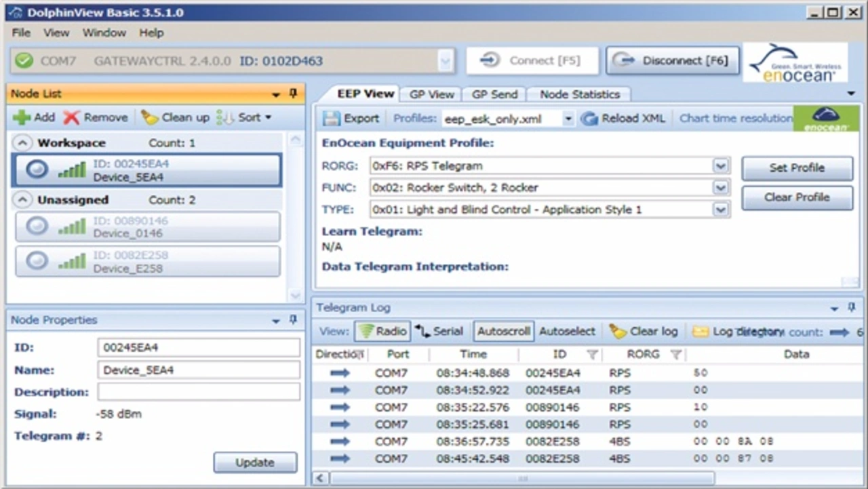Viewport: 868px width, 489px height.
Task: Switch to the Node Statistics tab
Action: click(580, 94)
